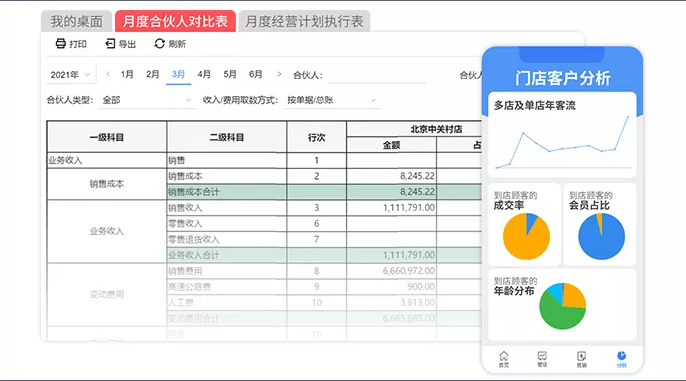Click the 金额 column header
This screenshot has width=686, height=381.
[x=392, y=145]
